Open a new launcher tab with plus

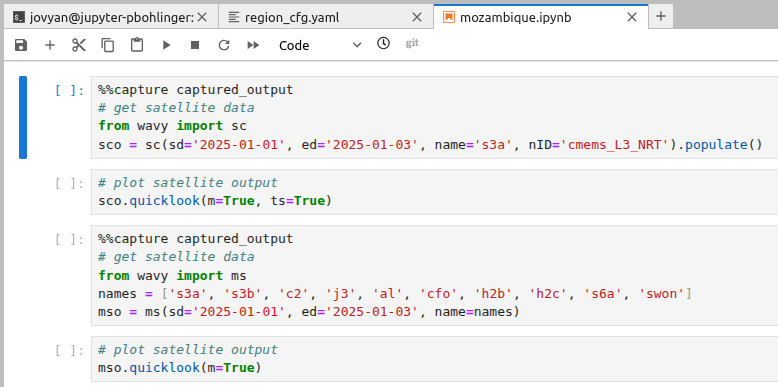pos(660,16)
